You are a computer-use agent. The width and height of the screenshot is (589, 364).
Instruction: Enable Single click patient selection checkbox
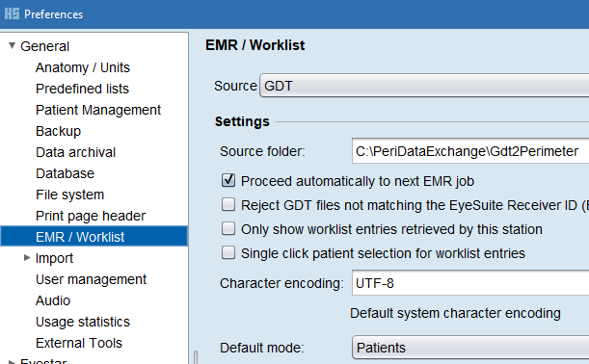(x=228, y=252)
